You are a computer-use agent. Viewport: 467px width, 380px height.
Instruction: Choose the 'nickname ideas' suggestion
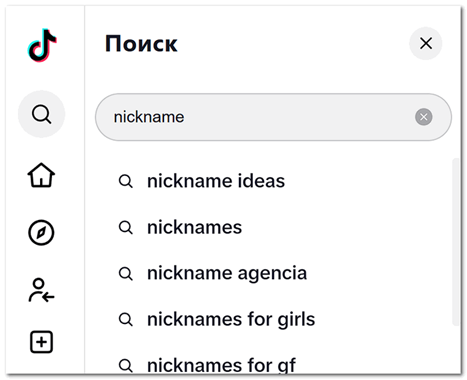[216, 181]
